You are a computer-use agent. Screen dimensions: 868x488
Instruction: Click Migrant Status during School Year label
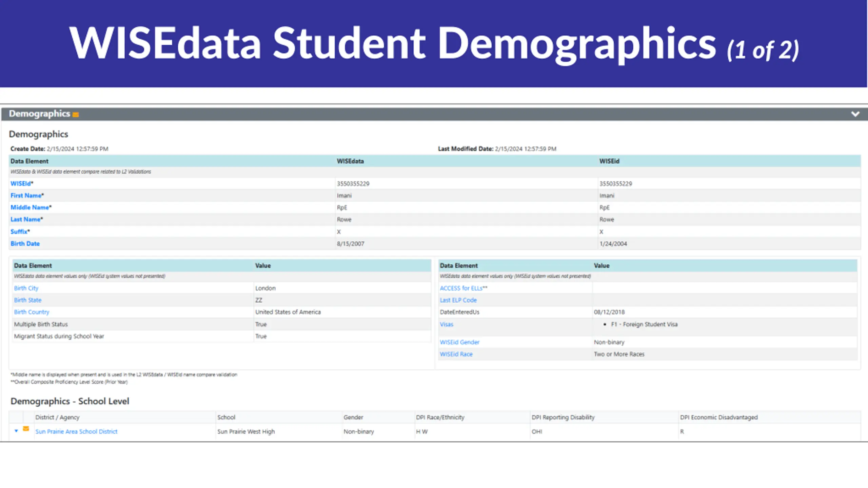pos(59,336)
